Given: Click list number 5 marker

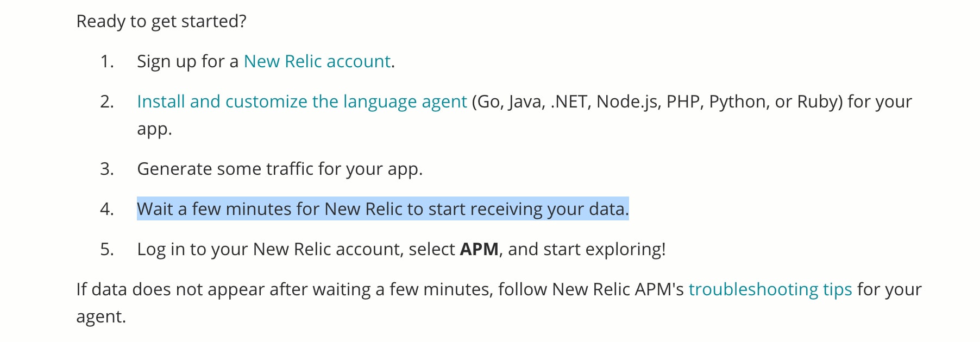Looking at the screenshot, I should click(107, 249).
